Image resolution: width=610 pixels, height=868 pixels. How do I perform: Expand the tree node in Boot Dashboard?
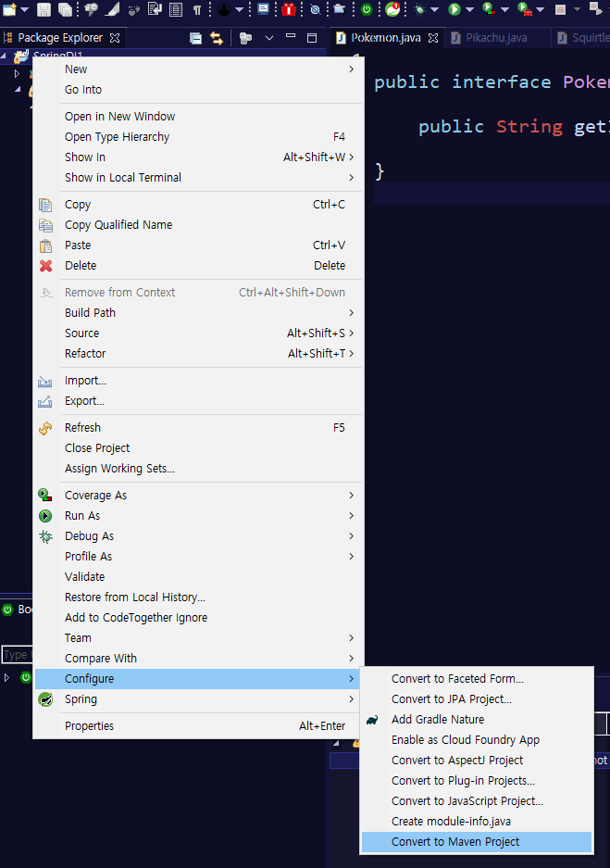tap(6, 677)
